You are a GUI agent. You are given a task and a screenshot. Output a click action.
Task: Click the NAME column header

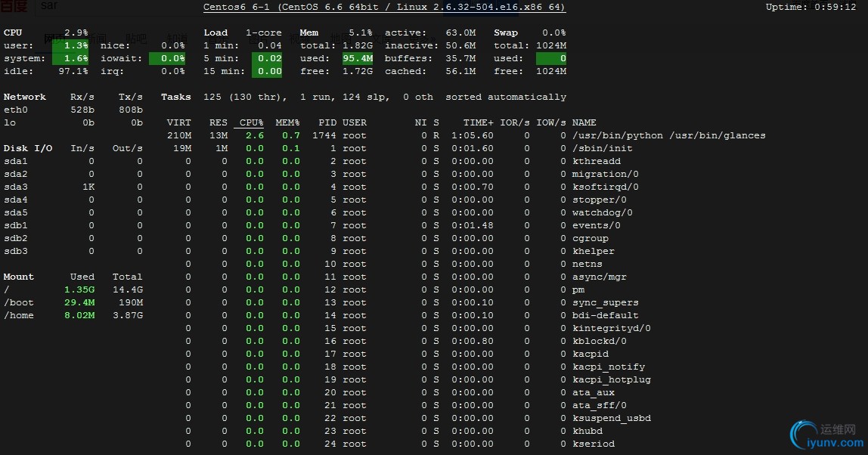pos(584,122)
